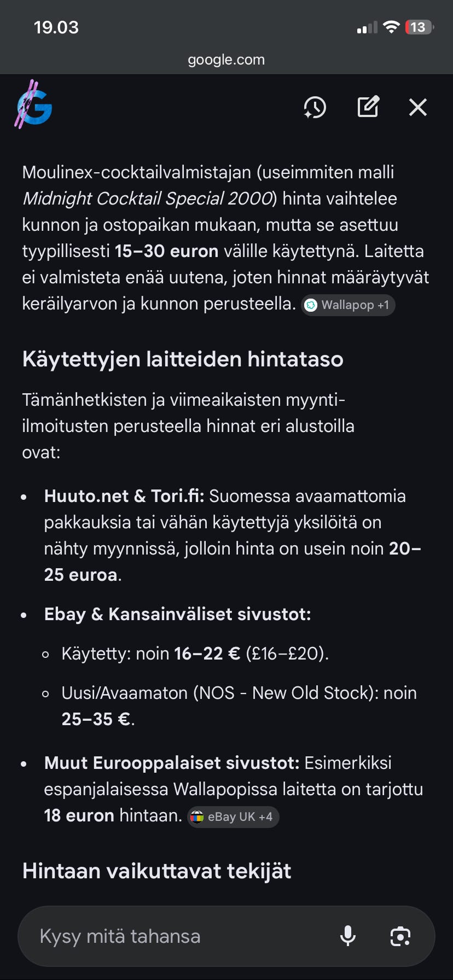Tap the Wi-Fi icon in the status bar
This screenshot has width=453, height=980.
[x=391, y=26]
